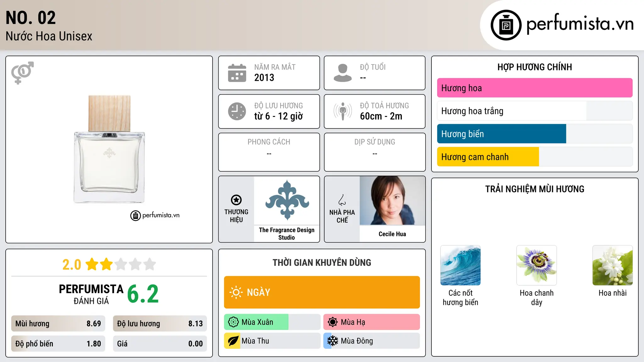The width and height of the screenshot is (644, 362).
Task: Click the fifth grey rating star
Action: [150, 264]
